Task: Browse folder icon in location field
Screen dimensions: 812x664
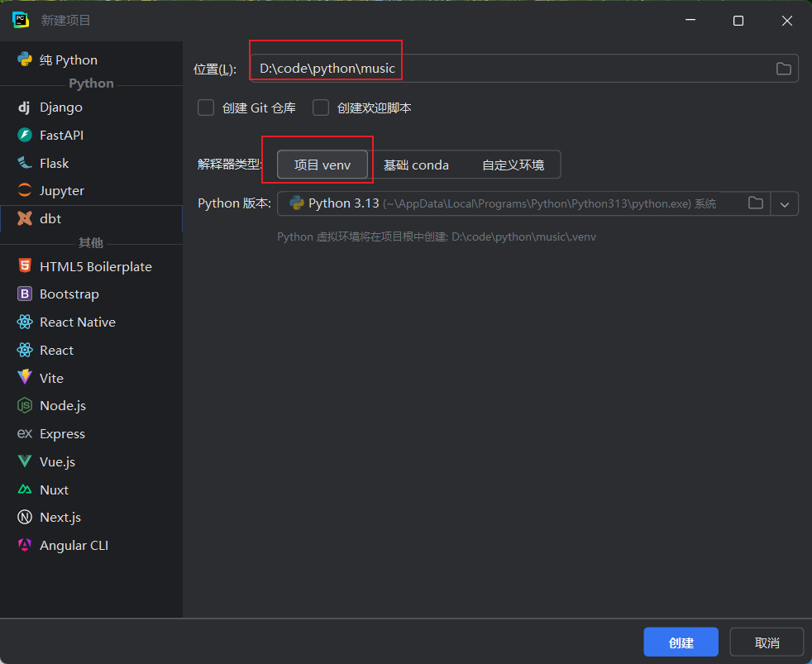Action: [784, 69]
